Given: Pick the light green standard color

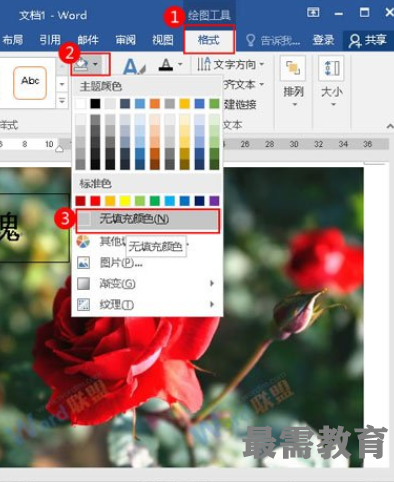Looking at the screenshot, I should [x=140, y=201].
